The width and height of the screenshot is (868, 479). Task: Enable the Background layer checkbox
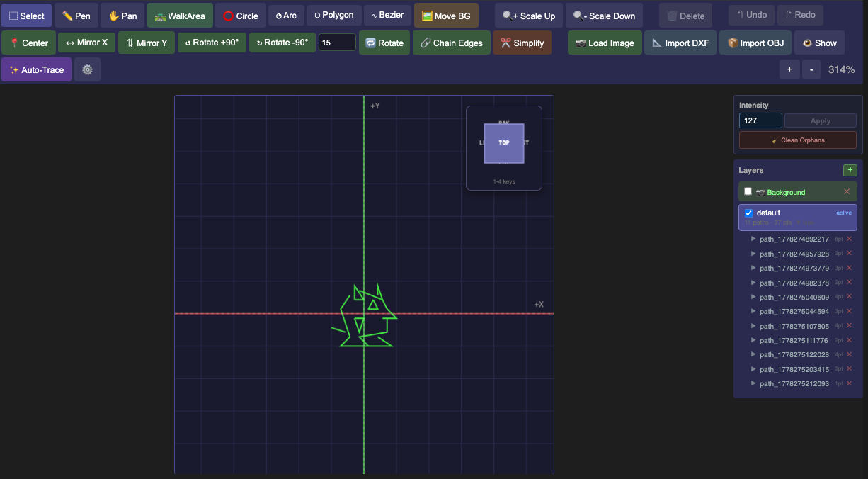pos(748,192)
